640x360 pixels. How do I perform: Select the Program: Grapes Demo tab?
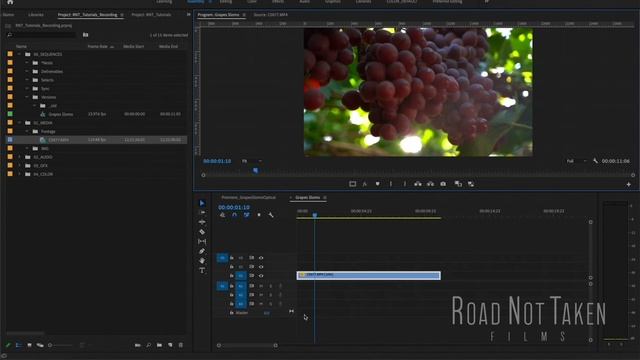point(218,15)
